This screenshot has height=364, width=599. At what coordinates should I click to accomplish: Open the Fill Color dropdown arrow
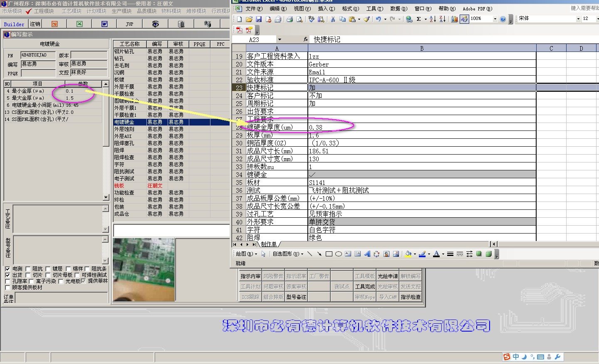point(415,254)
